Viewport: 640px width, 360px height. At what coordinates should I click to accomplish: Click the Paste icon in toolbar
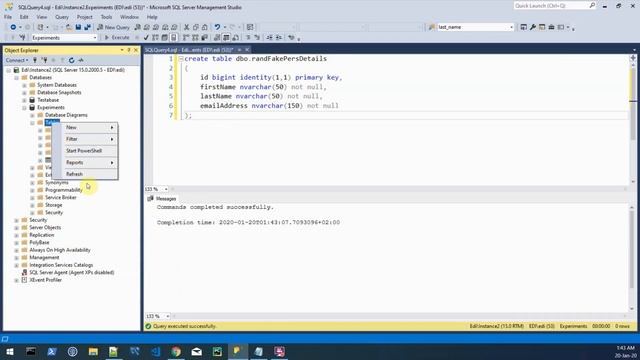tap(204, 27)
